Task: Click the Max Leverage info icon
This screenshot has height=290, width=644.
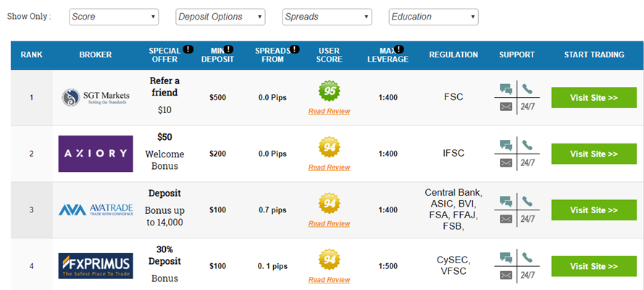Action: [x=399, y=49]
